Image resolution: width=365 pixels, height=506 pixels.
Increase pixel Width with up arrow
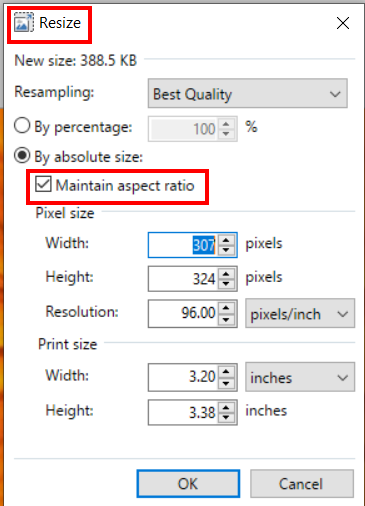tap(226, 240)
